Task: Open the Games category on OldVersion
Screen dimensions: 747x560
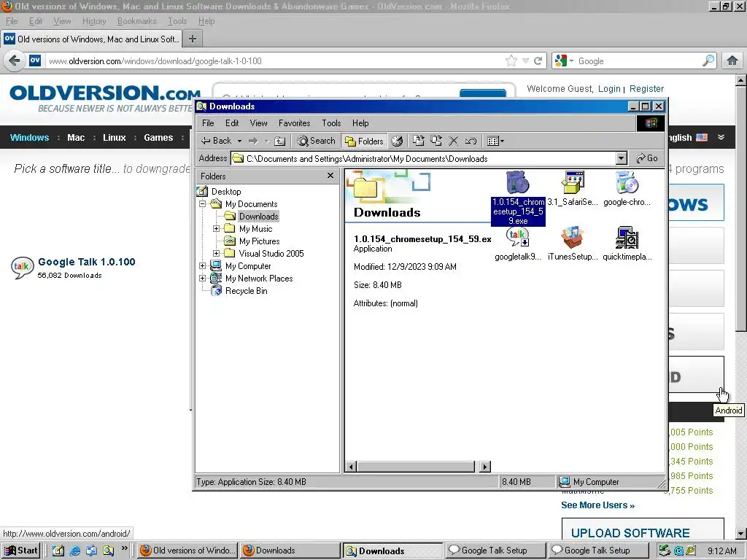Action: [x=158, y=138]
